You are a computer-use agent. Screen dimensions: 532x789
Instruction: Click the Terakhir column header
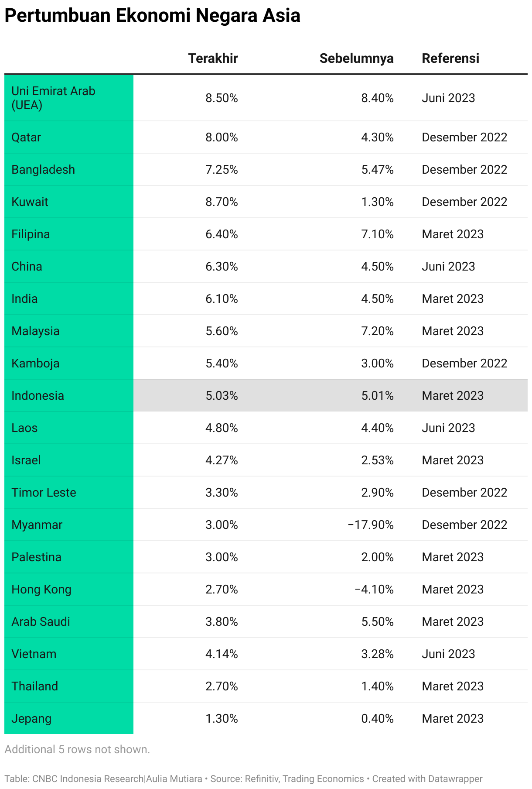[213, 58]
